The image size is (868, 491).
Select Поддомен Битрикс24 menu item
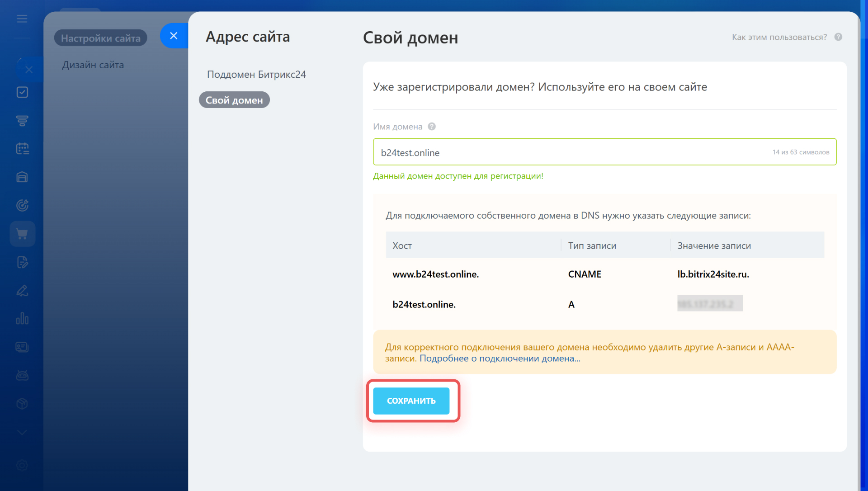pyautogui.click(x=256, y=74)
